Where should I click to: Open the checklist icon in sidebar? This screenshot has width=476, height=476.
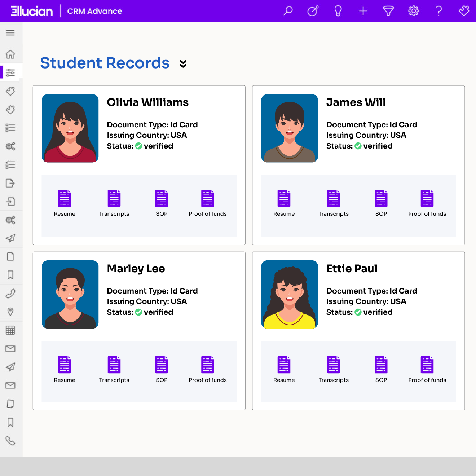[10, 165]
